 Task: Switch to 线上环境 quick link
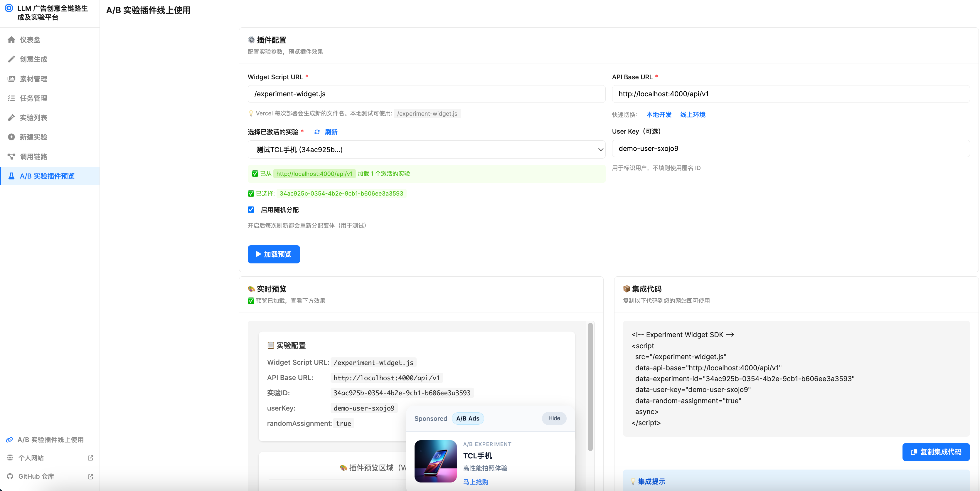click(692, 115)
